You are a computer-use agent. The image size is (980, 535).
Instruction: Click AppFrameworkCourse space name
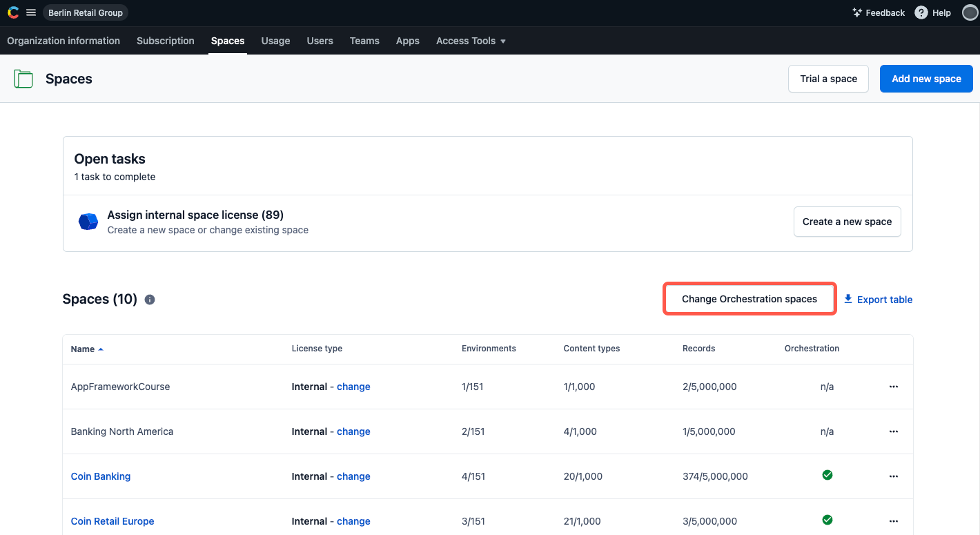(x=120, y=387)
